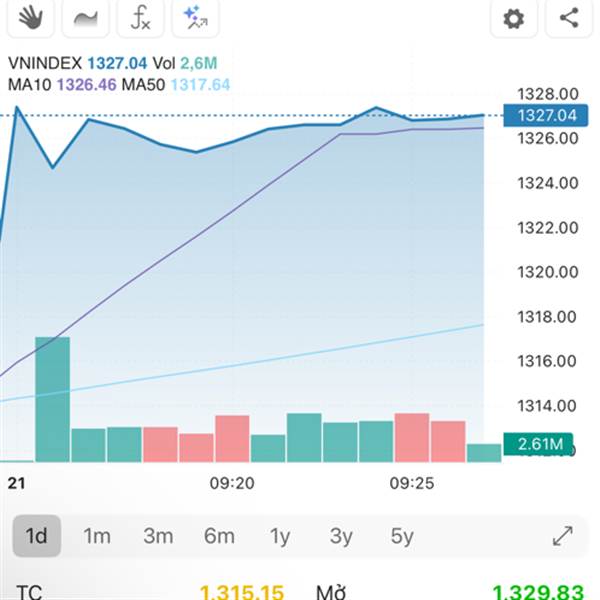Image resolution: width=600 pixels, height=600 pixels.
Task: Choose the 3y timeframe
Action: point(341,536)
